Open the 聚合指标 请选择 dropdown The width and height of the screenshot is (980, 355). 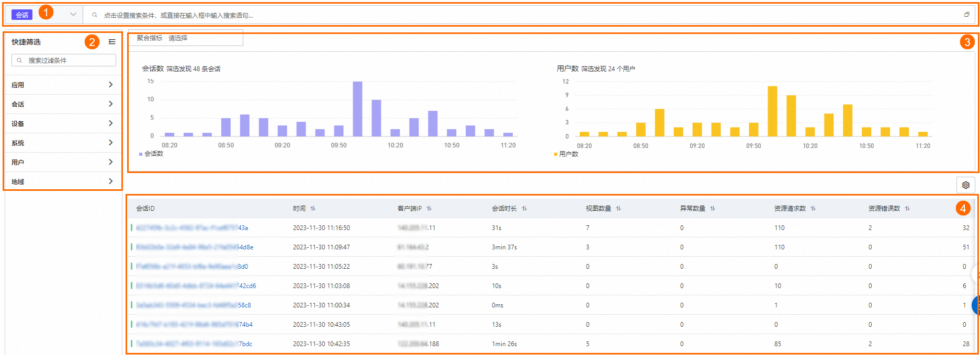click(x=186, y=38)
